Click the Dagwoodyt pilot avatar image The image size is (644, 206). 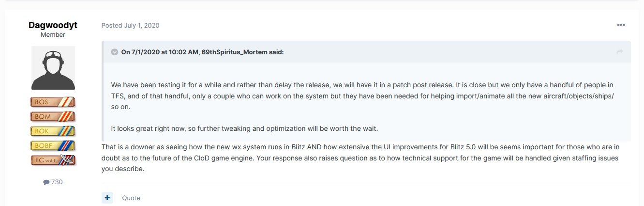point(53,68)
